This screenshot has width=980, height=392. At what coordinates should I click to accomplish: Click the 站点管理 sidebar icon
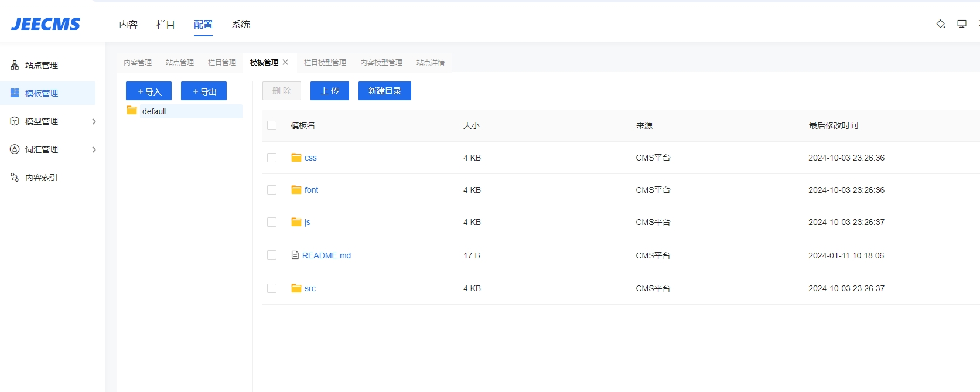tap(15, 65)
